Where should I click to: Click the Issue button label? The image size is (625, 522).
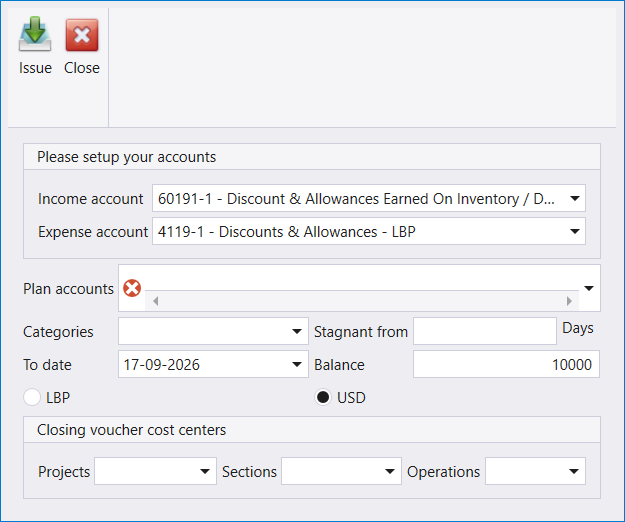tap(35, 68)
